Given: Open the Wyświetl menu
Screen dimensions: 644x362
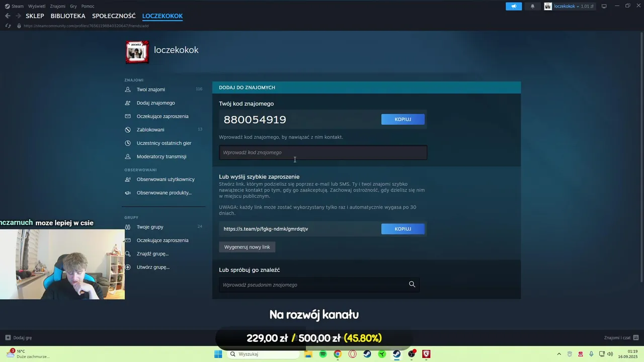Looking at the screenshot, I should point(37,6).
